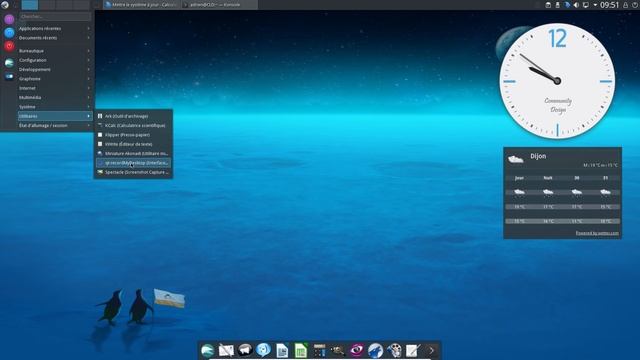Launch LibreOffice Writer from dock
Image resolution: width=640 pixels, height=360 pixels.
click(282, 350)
